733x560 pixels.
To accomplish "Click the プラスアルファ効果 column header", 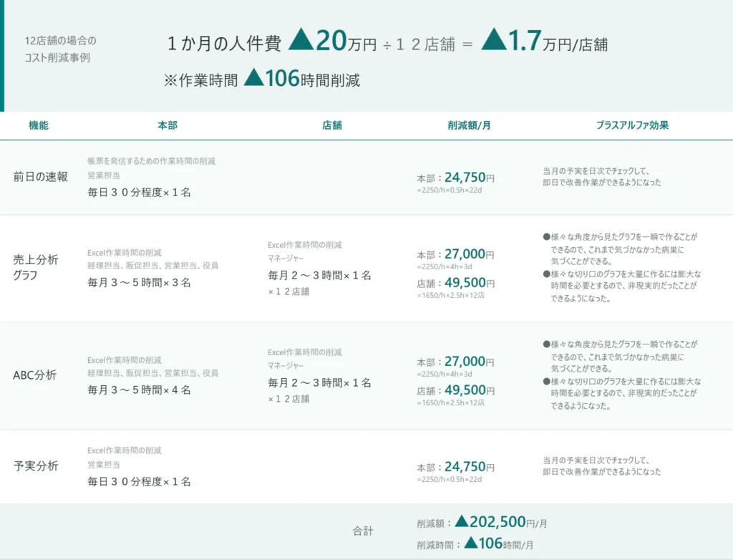I will click(633, 125).
